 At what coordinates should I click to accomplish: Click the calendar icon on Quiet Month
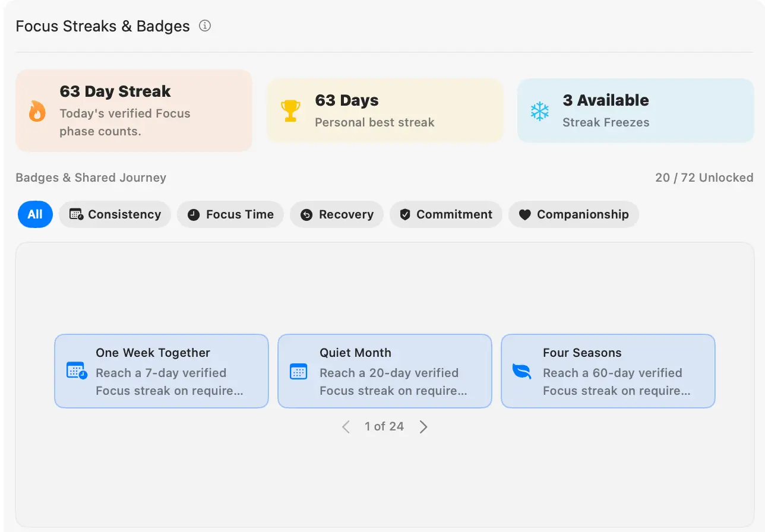(298, 371)
